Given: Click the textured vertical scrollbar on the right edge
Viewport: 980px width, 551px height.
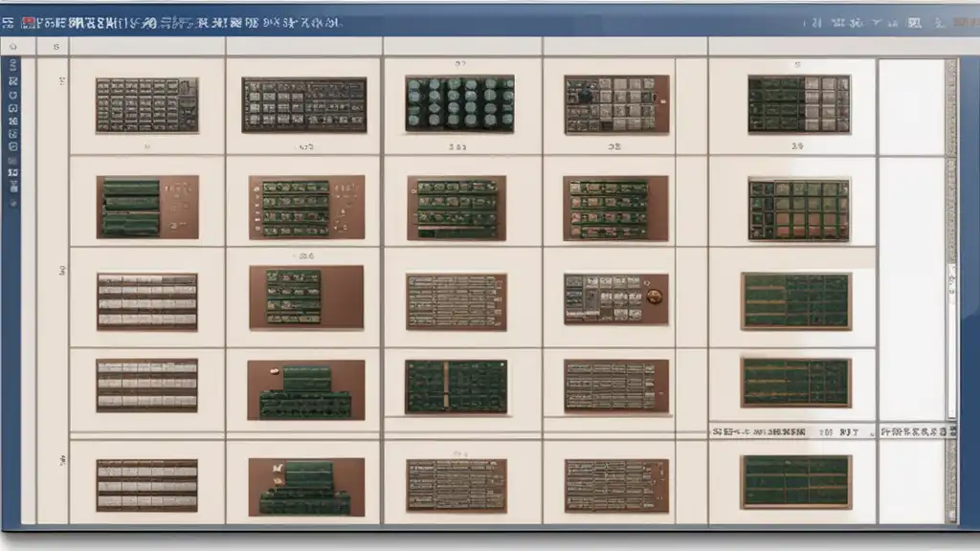Looking at the screenshot, I should [x=951, y=291].
